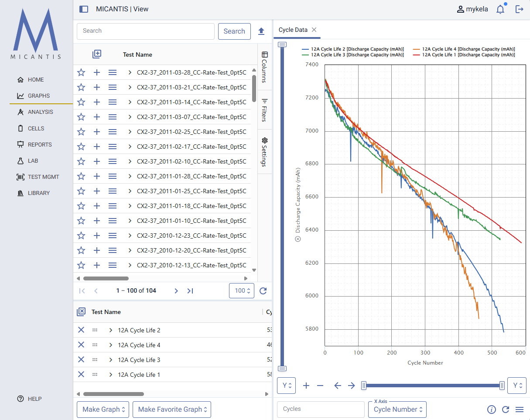The width and height of the screenshot is (530, 420).
Task: Open the page size 100 selector
Action: pyautogui.click(x=242, y=290)
